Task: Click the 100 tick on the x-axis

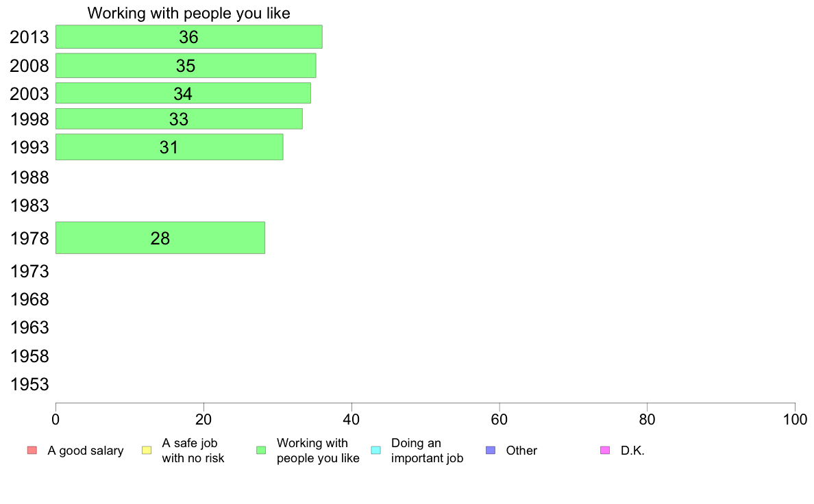Action: click(795, 419)
